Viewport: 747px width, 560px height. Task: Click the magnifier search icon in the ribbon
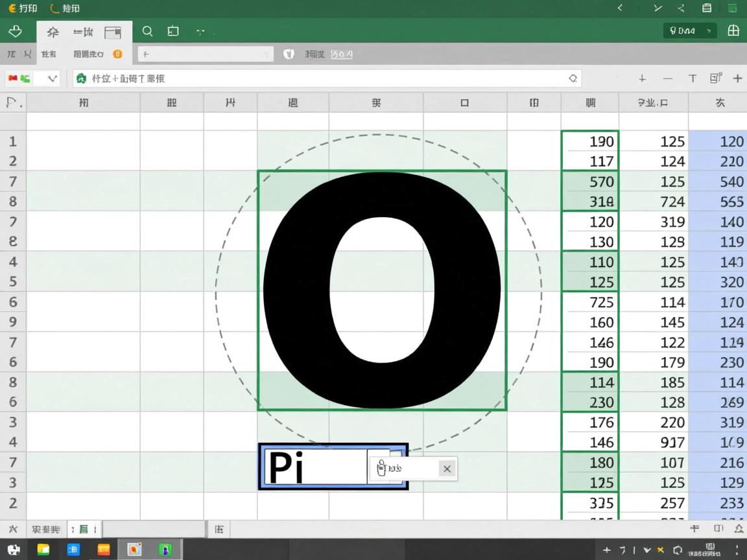[148, 31]
